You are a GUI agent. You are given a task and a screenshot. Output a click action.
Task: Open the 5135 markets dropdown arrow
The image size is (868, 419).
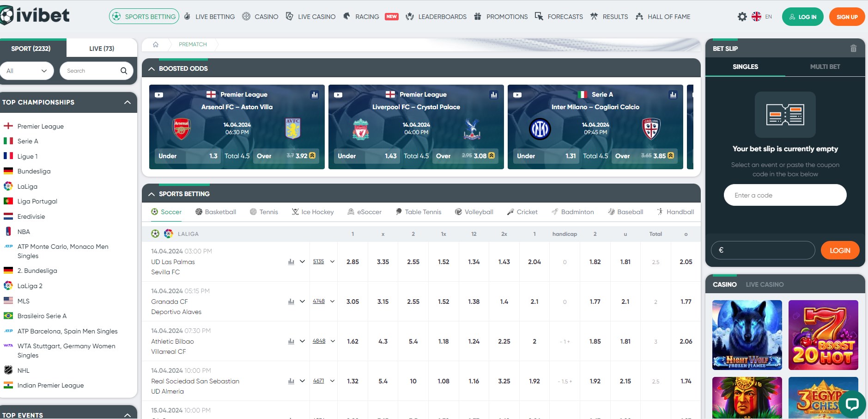332,262
